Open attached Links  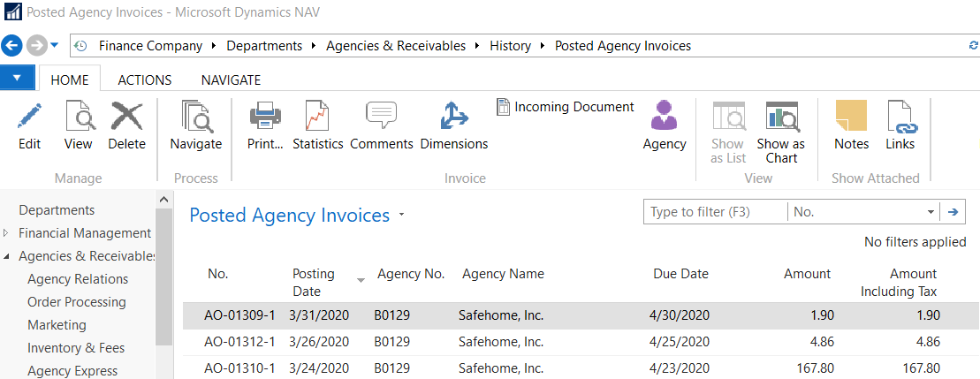point(900,117)
